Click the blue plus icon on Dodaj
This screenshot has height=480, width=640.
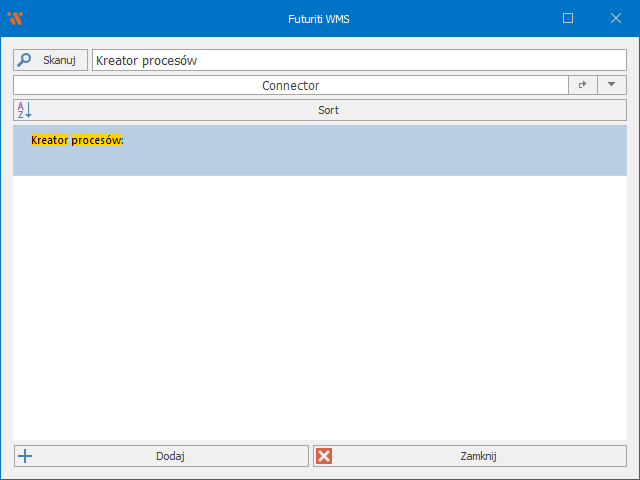[26, 456]
